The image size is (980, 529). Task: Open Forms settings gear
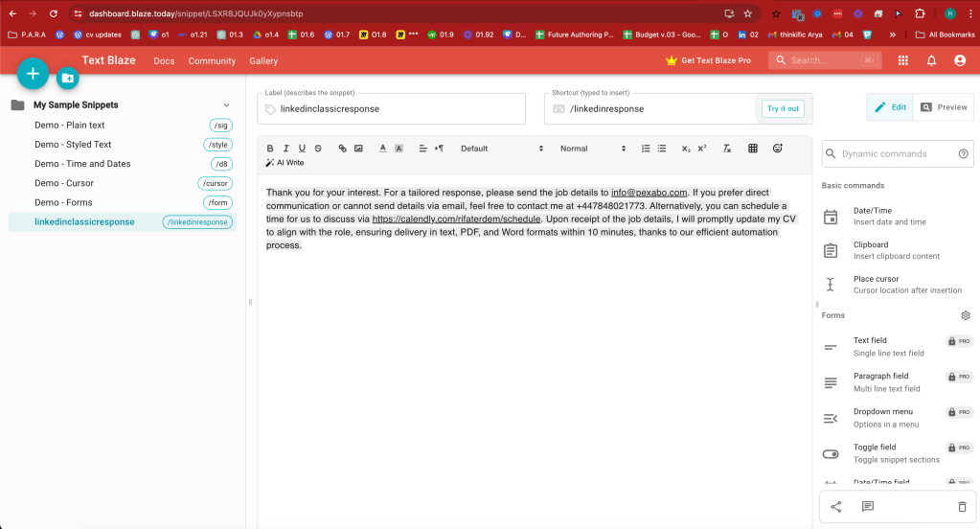pyautogui.click(x=966, y=315)
